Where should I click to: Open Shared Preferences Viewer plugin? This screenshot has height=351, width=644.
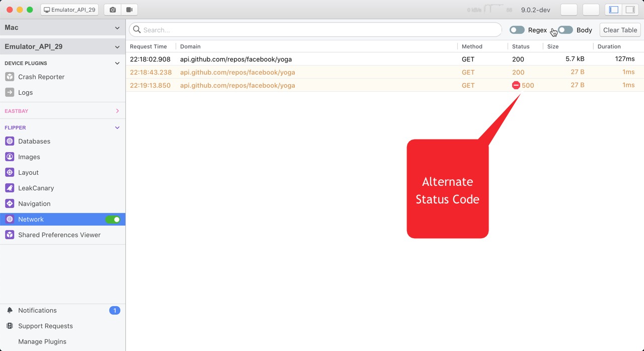pyautogui.click(x=62, y=235)
